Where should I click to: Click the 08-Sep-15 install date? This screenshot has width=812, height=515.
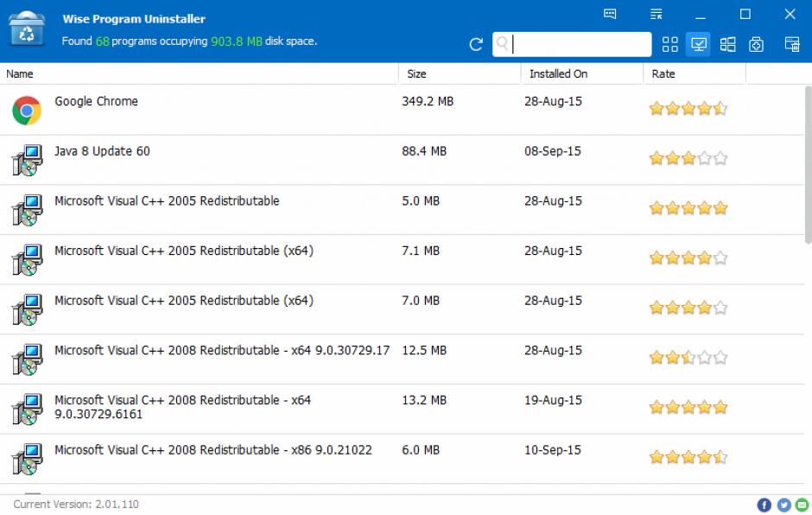(x=553, y=151)
